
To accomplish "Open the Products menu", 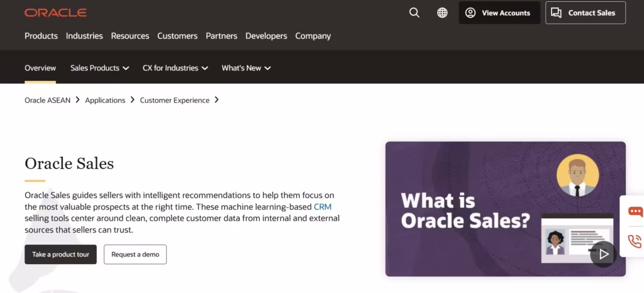I will (41, 36).
